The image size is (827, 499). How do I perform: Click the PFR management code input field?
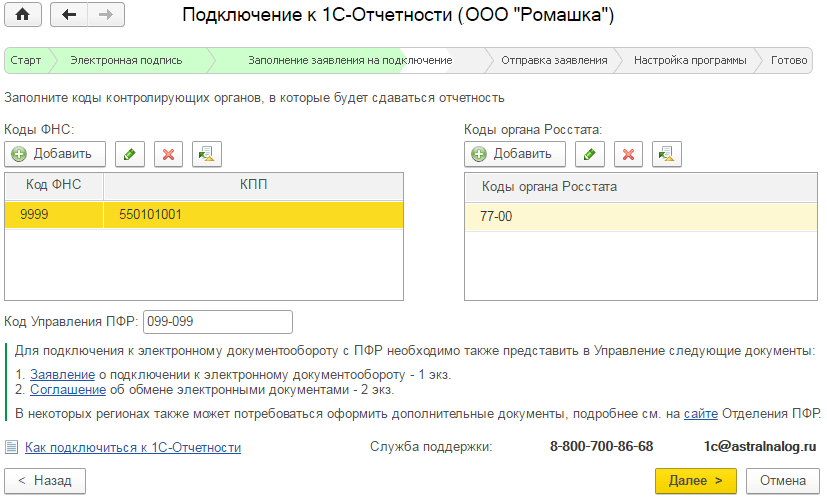click(218, 321)
